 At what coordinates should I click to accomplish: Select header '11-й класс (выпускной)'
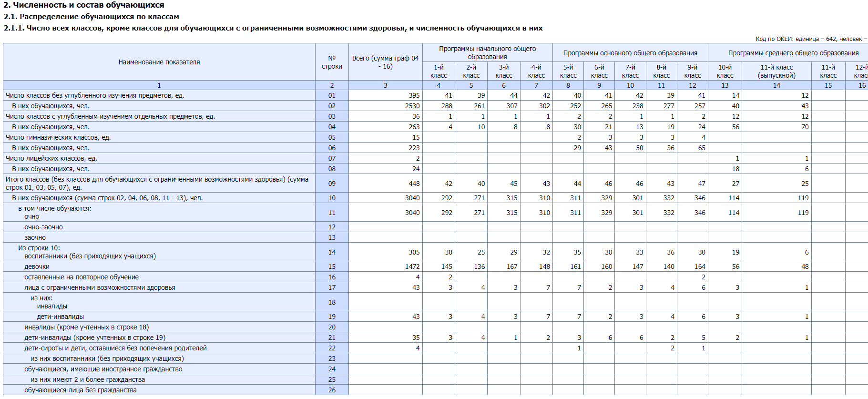(776, 71)
